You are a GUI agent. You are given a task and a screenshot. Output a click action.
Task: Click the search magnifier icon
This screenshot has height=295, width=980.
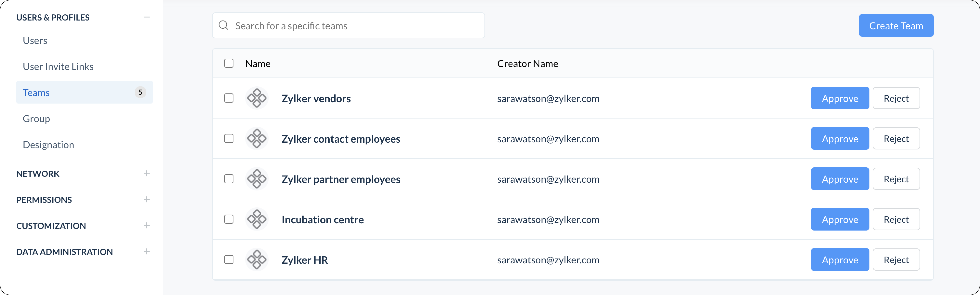pos(223,26)
